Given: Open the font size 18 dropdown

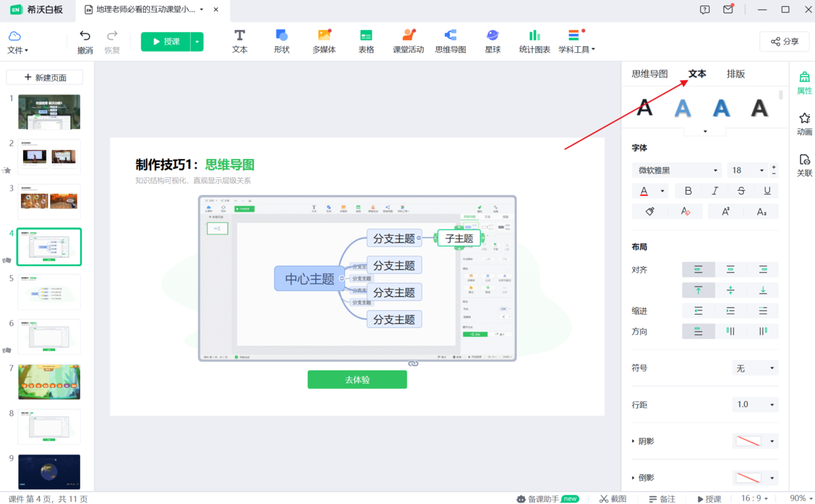Looking at the screenshot, I should point(748,170).
